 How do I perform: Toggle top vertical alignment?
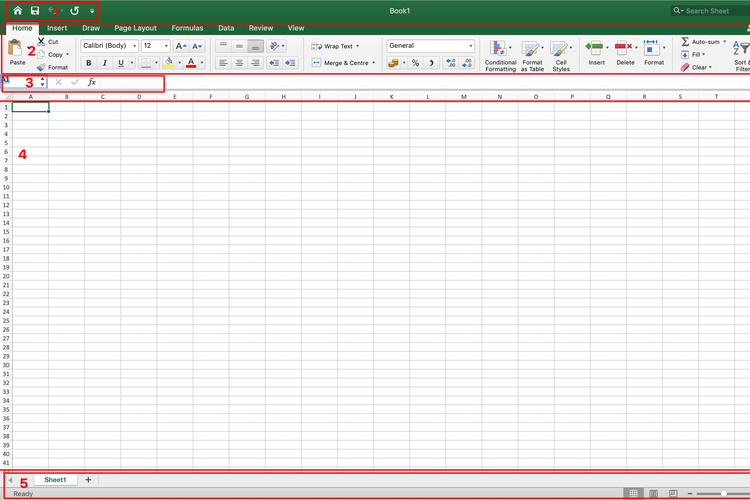click(x=223, y=46)
